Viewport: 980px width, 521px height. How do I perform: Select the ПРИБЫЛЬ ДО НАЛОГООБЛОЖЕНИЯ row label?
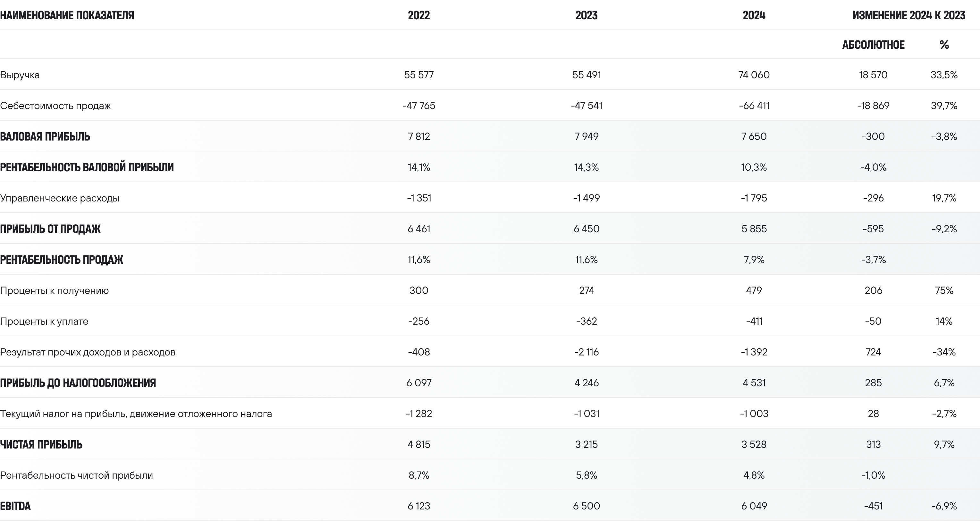tap(78, 383)
